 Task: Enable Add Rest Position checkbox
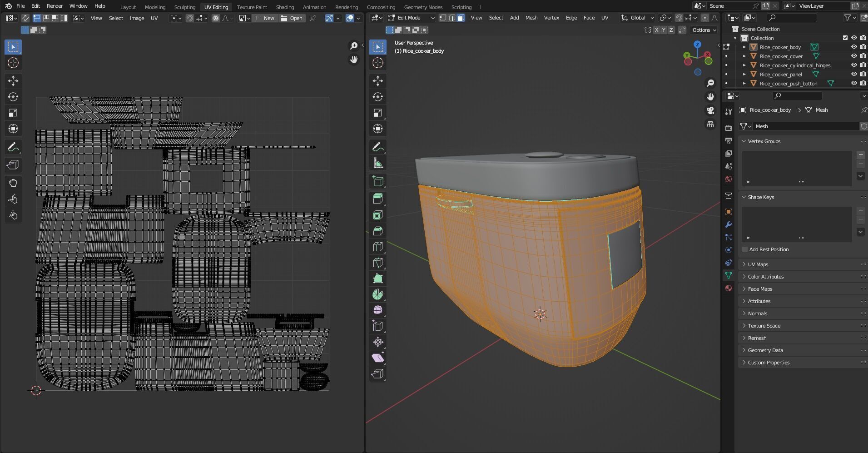click(745, 249)
